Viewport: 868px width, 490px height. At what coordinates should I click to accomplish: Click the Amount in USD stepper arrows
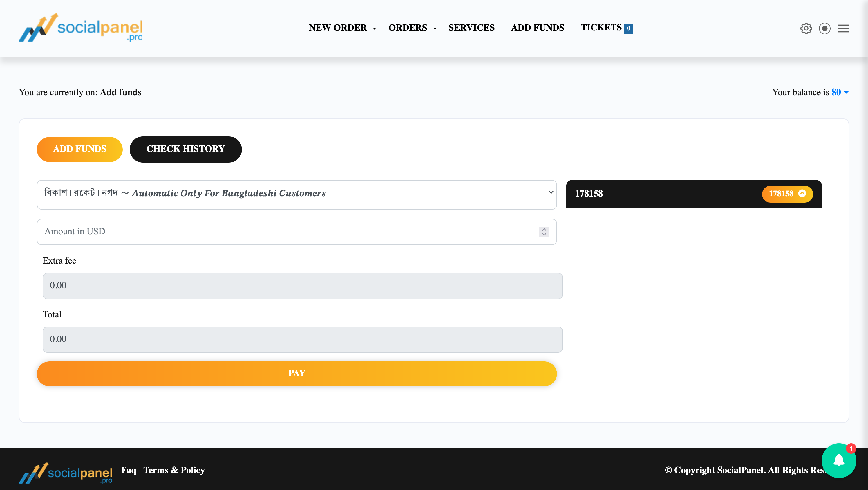click(x=544, y=232)
